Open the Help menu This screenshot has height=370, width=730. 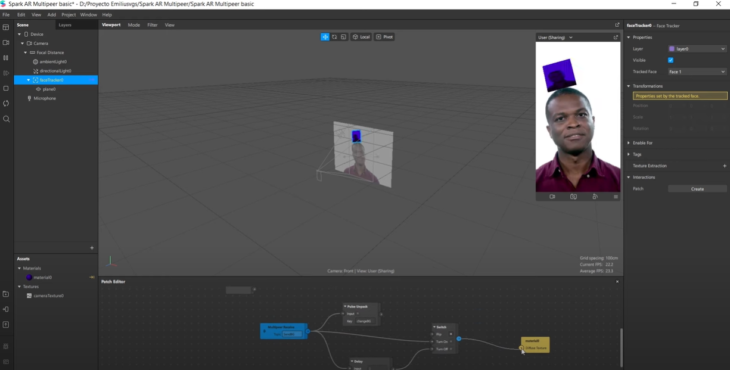[x=107, y=15]
